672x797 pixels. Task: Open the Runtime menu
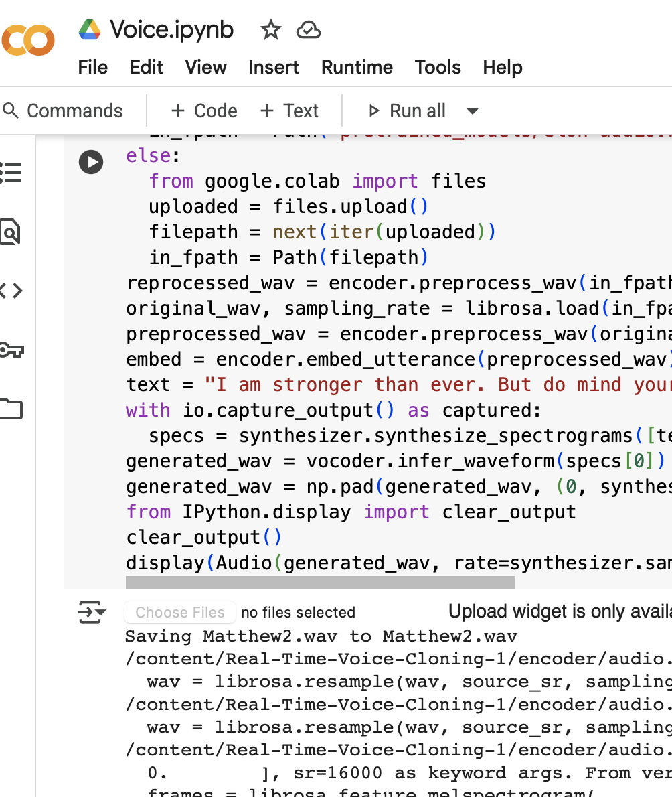(357, 68)
